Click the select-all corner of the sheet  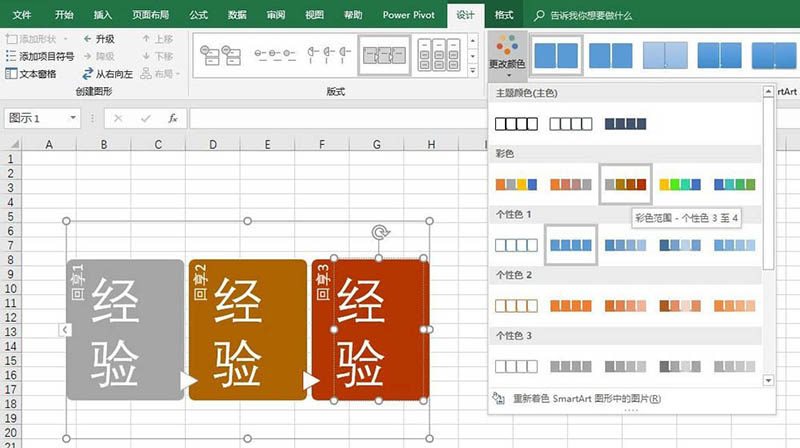(x=14, y=144)
